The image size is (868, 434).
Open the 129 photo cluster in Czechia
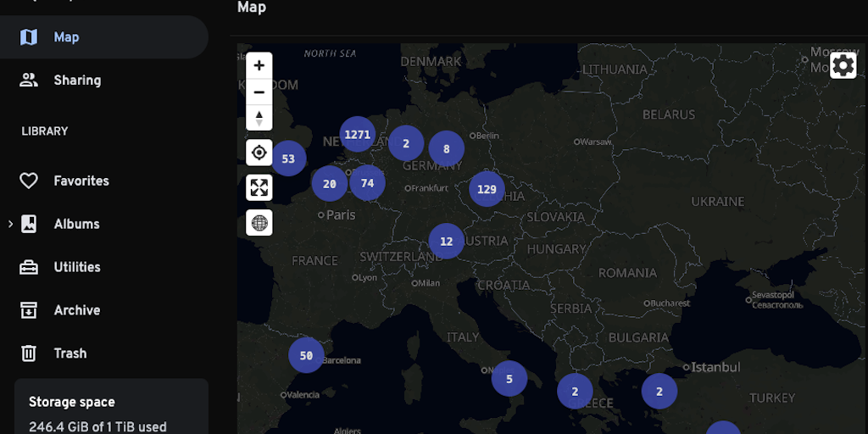[x=487, y=189]
